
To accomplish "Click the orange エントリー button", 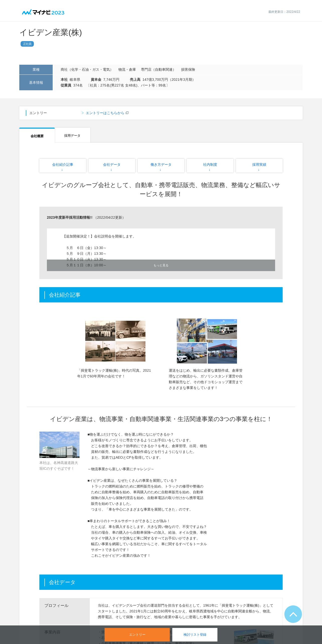I will (x=137, y=634).
